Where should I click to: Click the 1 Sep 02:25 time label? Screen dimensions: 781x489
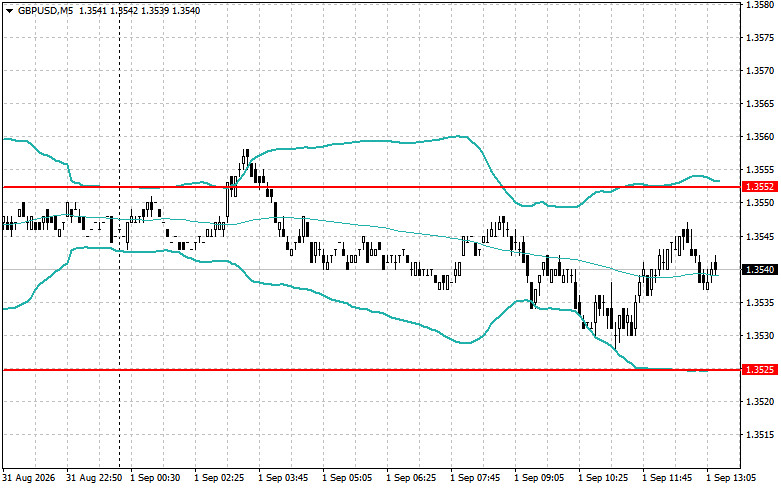(x=219, y=478)
